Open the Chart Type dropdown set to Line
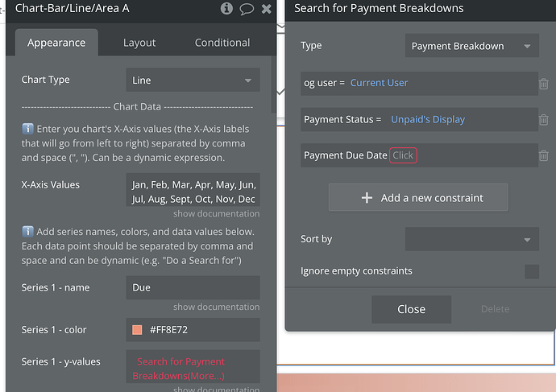 tap(193, 80)
